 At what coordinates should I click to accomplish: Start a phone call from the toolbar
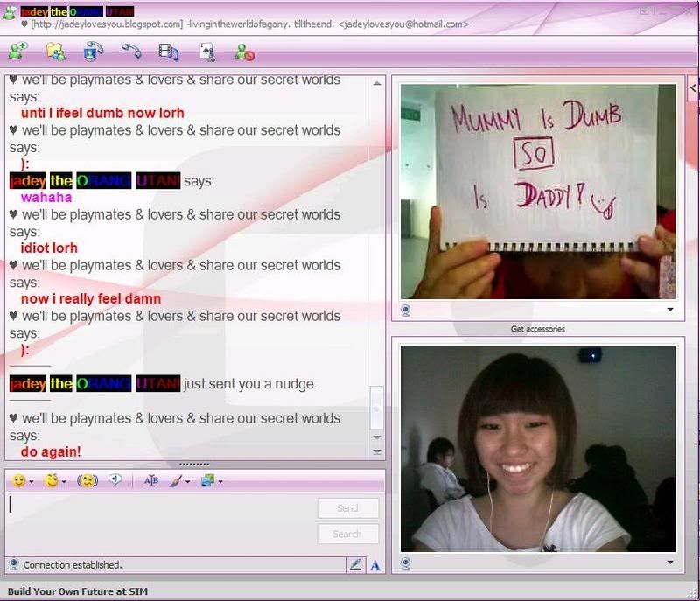131,52
